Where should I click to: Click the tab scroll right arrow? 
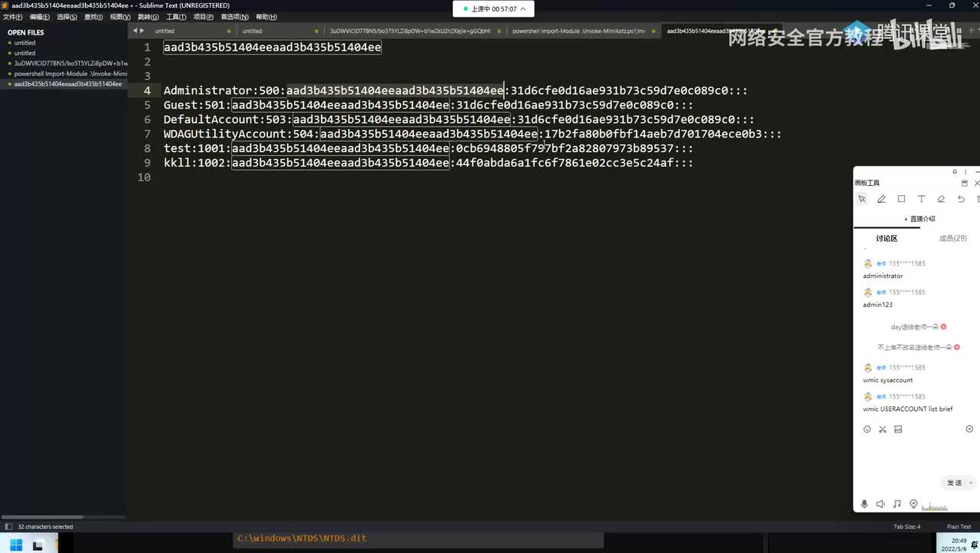142,31
